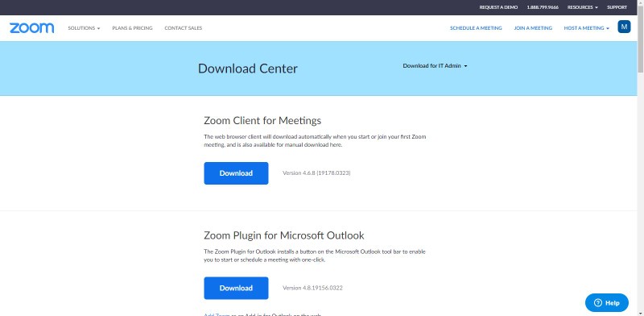Click the 1.888.799.9666 phone number
This screenshot has width=644, height=316.
[543, 7]
